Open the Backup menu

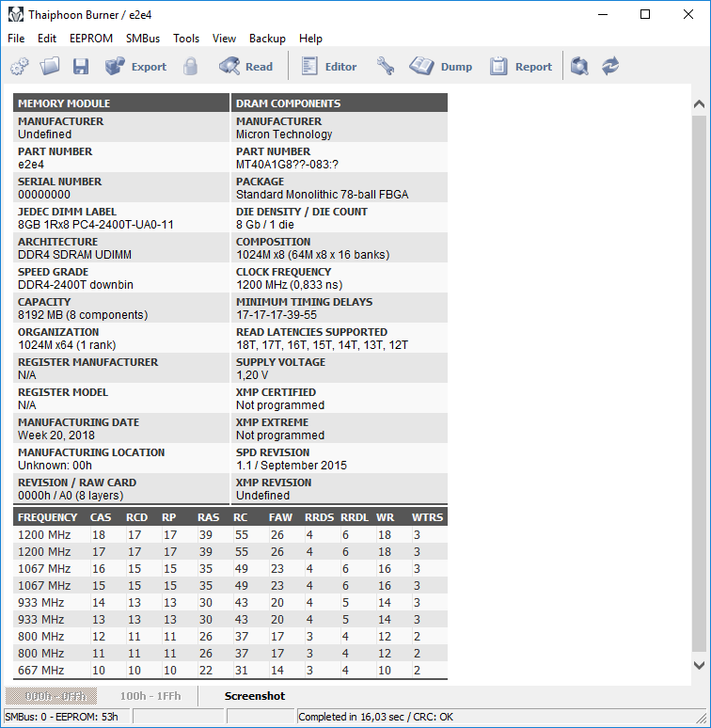click(267, 39)
